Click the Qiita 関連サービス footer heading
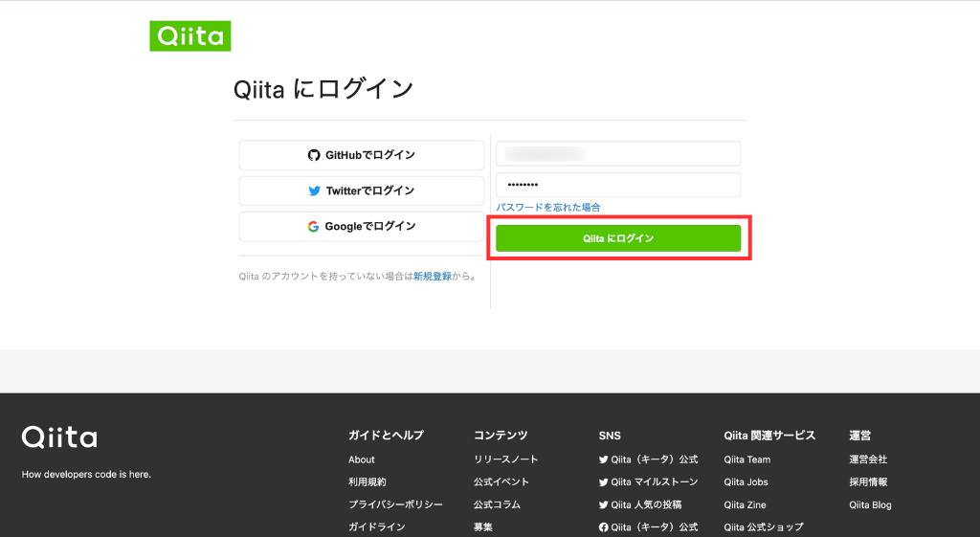Image resolution: width=980 pixels, height=537 pixels. (x=769, y=436)
